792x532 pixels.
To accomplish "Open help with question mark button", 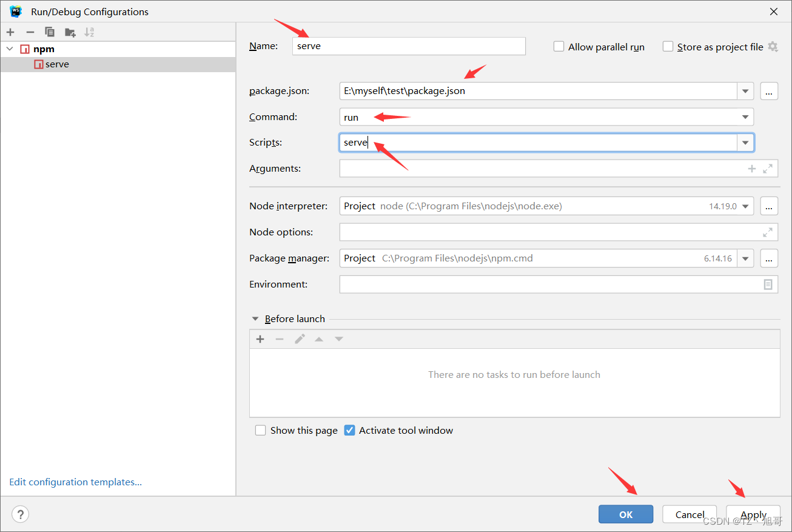I will coord(20,514).
